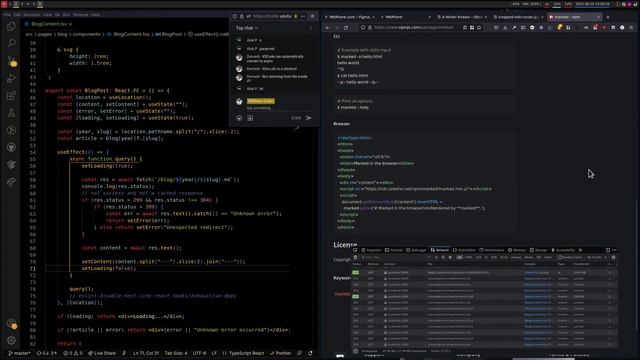Expand the Top chat dropdown

click(247, 28)
